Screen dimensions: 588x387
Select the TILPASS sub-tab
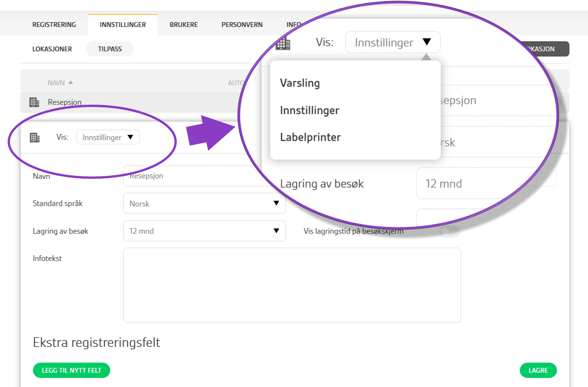tap(110, 49)
